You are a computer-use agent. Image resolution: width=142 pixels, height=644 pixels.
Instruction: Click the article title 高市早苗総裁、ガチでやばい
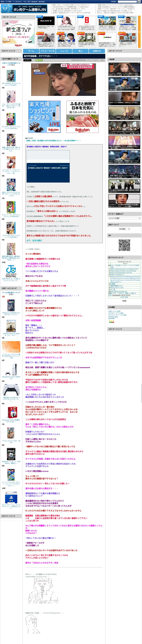pyautogui.click(x=40, y=56)
